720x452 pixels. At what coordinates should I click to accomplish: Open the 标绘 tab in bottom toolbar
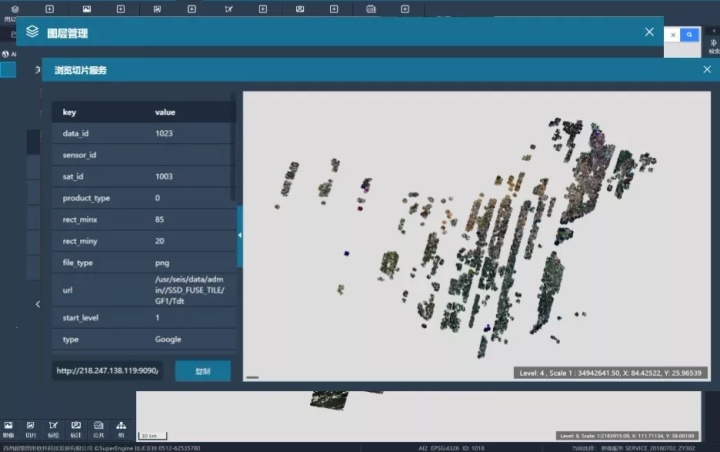click(x=53, y=429)
